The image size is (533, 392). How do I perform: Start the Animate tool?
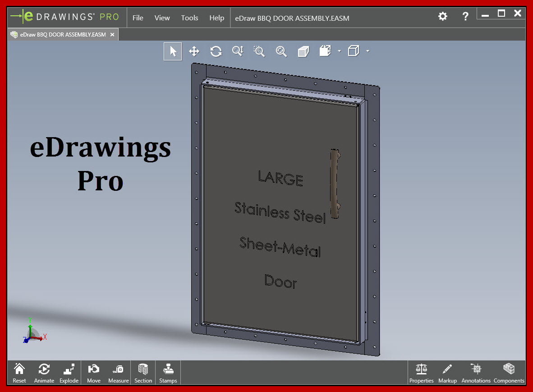click(44, 373)
